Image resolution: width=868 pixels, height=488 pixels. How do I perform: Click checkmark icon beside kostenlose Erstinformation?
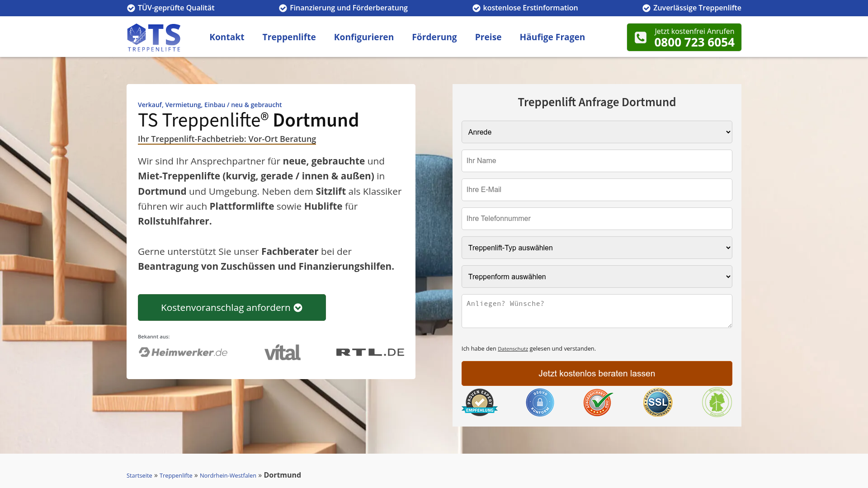click(x=476, y=8)
